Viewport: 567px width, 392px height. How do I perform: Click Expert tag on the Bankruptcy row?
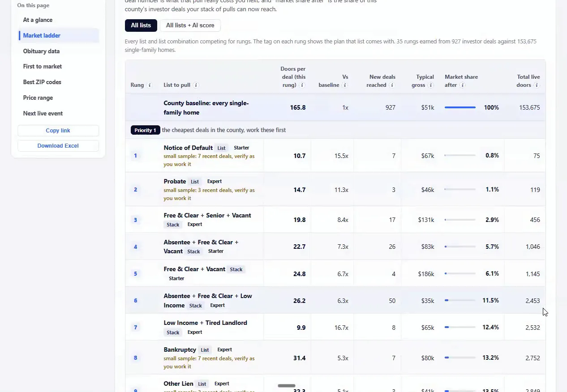(x=225, y=349)
